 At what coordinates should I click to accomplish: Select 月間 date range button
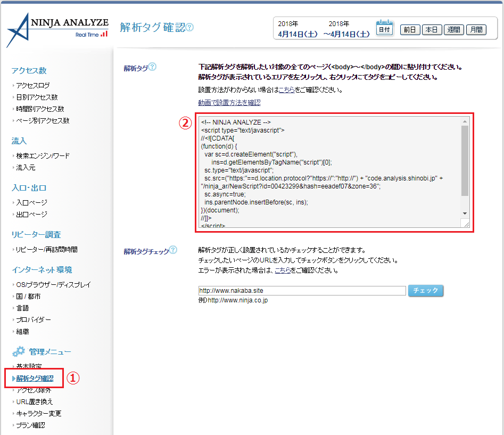click(476, 30)
